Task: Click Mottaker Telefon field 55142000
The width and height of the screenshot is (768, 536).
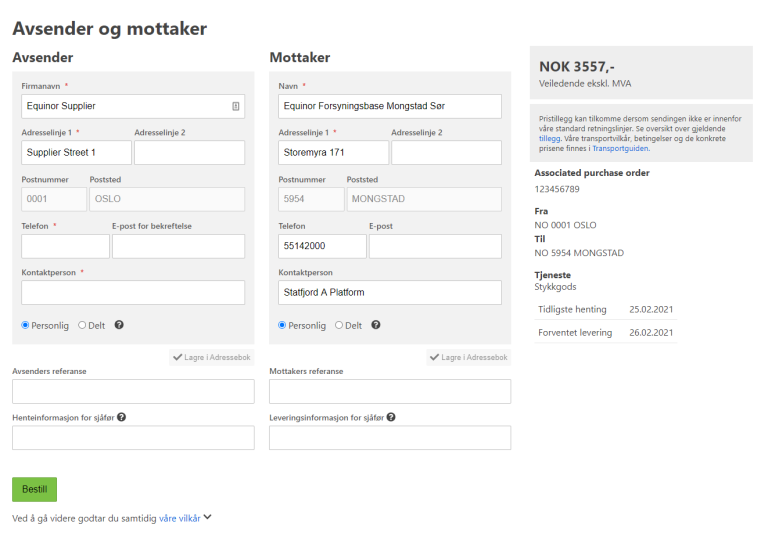Action: click(x=322, y=246)
